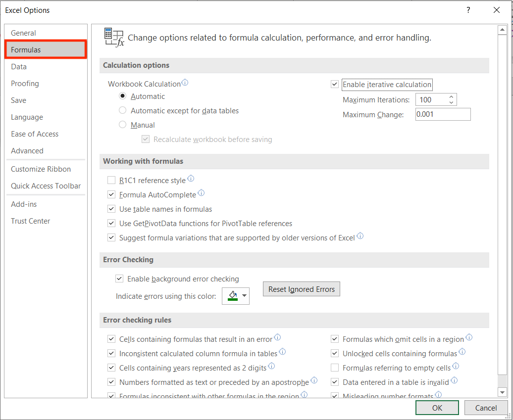Uncheck Cells containing formulas that result in error
Viewport: 513px width, 420px height.
(x=111, y=339)
